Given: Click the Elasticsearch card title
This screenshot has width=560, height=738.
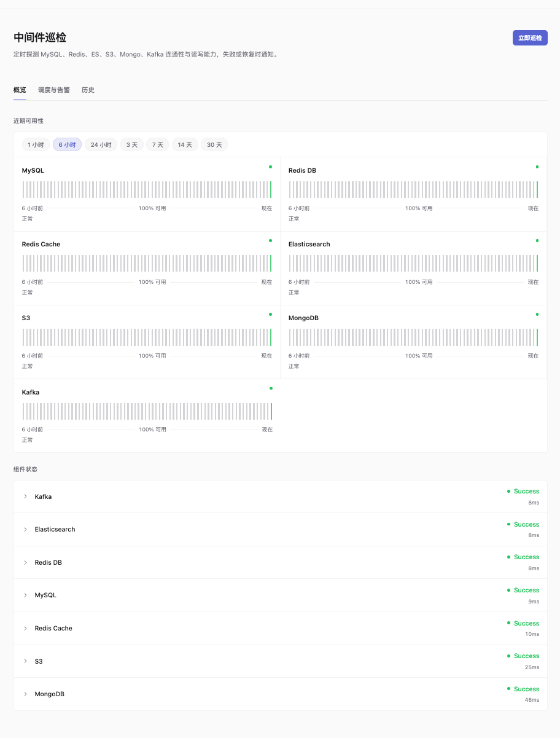Looking at the screenshot, I should pos(309,244).
